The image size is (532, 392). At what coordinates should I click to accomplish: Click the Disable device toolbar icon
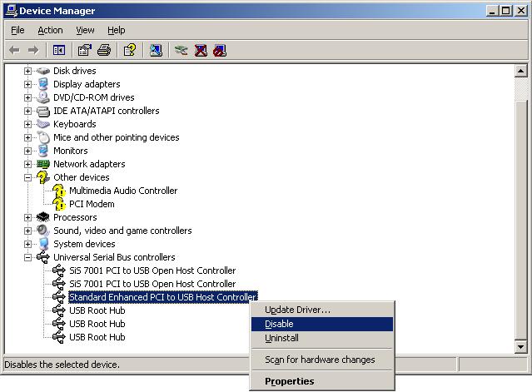click(x=220, y=51)
